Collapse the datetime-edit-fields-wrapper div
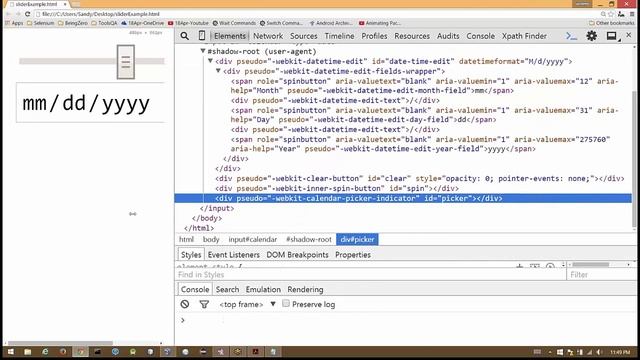This screenshot has height=360, width=640. click(x=218, y=71)
